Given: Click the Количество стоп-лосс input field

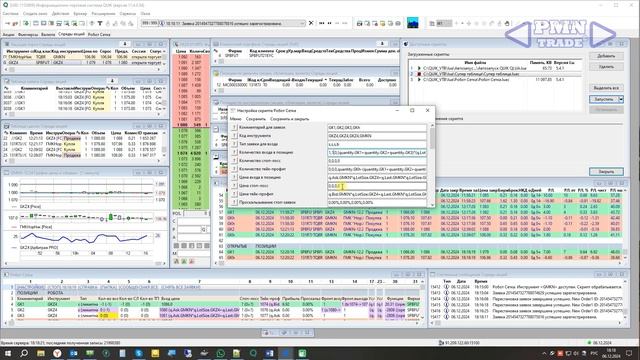Looking at the screenshot, I should 377,161.
